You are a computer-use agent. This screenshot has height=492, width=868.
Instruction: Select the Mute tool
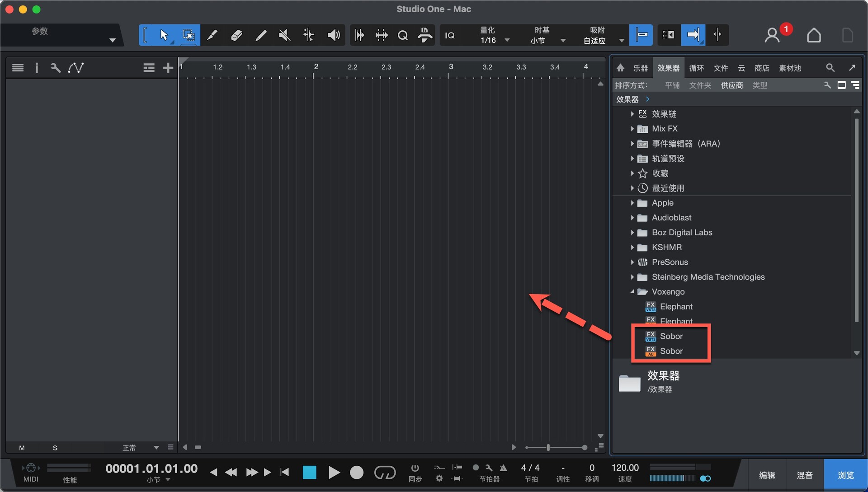284,35
